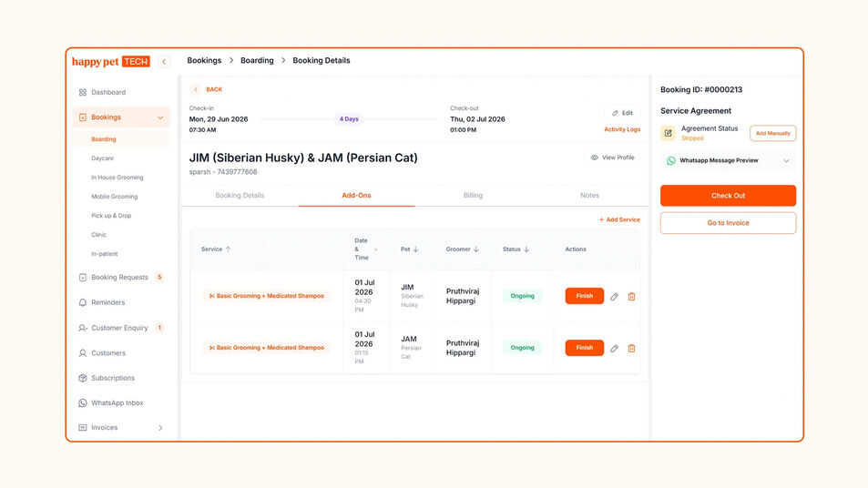Expand the Whatsapp Message Preview dropdown
The width and height of the screenshot is (868, 488).
click(x=786, y=160)
